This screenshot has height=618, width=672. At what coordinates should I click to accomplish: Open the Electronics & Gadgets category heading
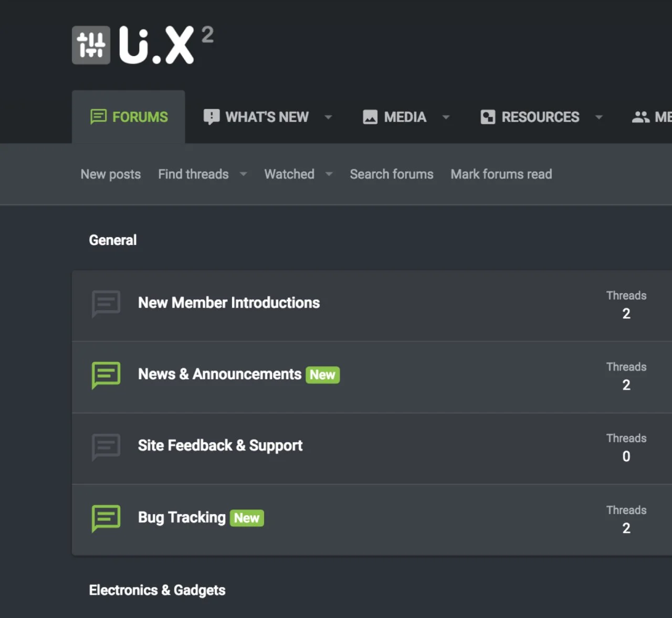pyautogui.click(x=157, y=590)
